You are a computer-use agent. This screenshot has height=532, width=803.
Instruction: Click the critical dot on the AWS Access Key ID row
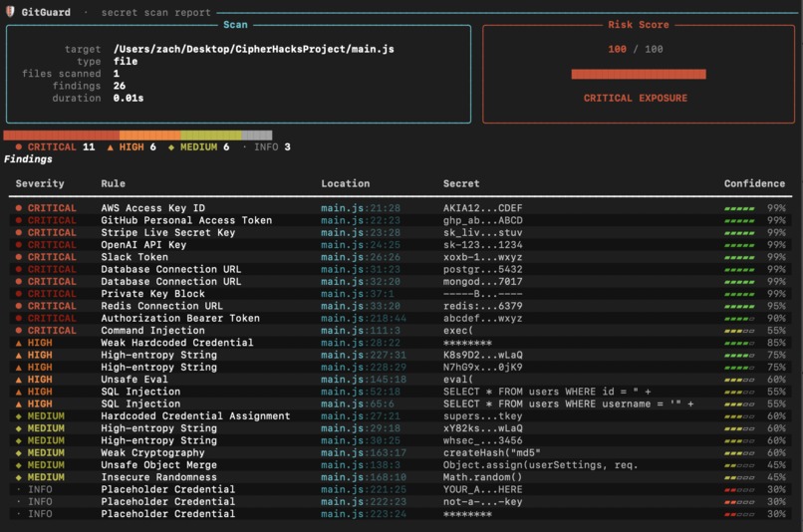pos(19,208)
